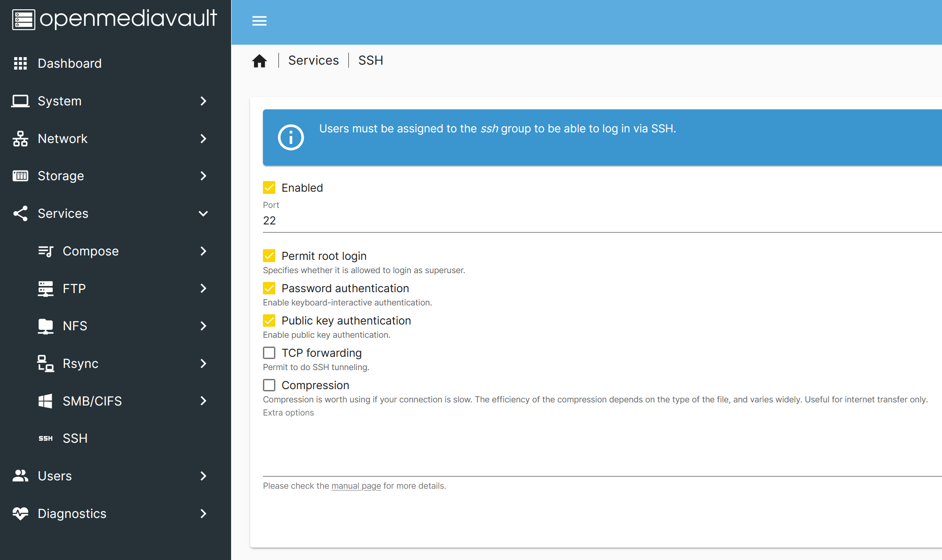Open the System menu label
The image size is (942, 560).
pos(60,101)
